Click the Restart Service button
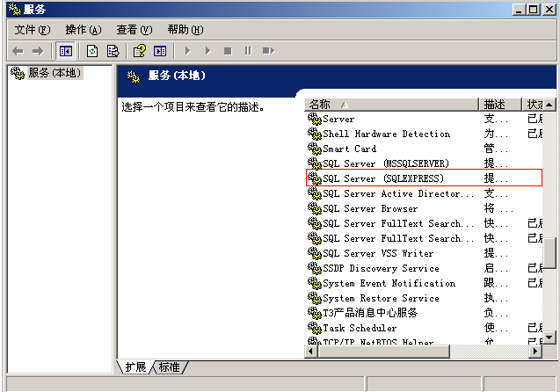Image resolution: width=560 pixels, height=392 pixels. pos(269,51)
